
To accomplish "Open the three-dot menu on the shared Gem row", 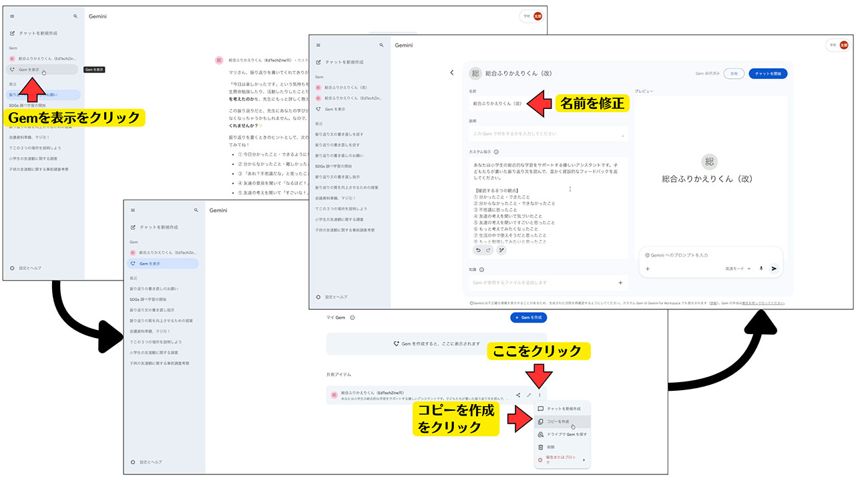I will click(539, 395).
